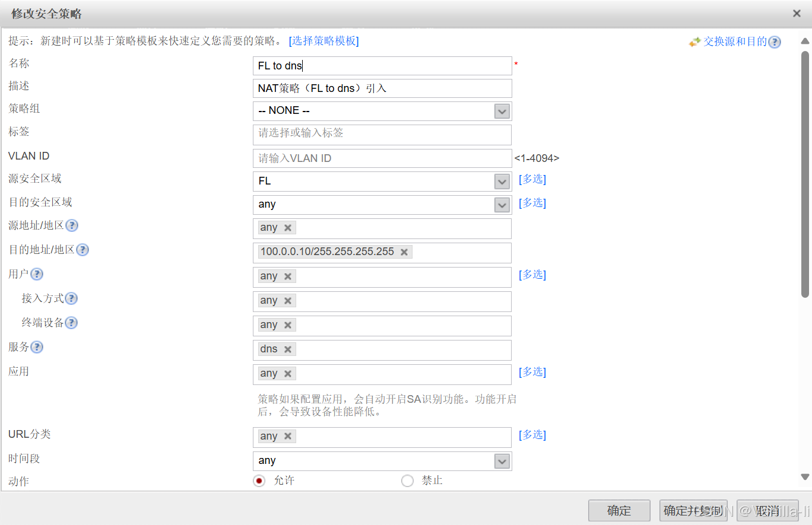Remove the 100.0.0.10/255.255.255.255 destination tag

tap(404, 252)
